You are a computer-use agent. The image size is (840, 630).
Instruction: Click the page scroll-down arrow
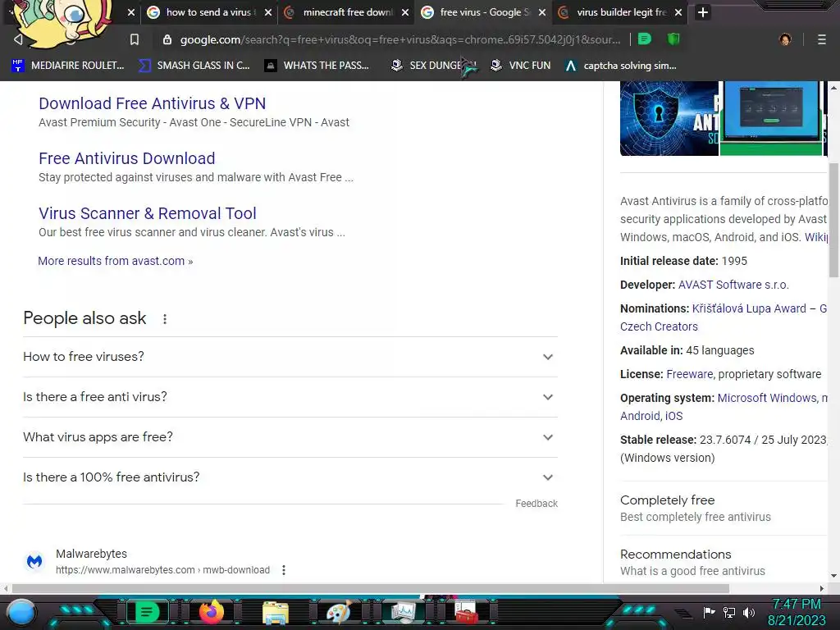[x=833, y=577]
